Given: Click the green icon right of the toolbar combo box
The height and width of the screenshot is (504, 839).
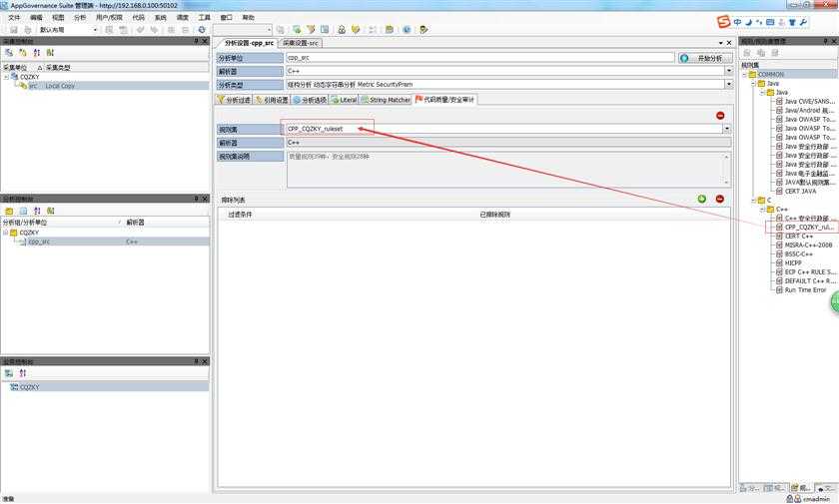Looking at the screenshot, I should (297, 30).
